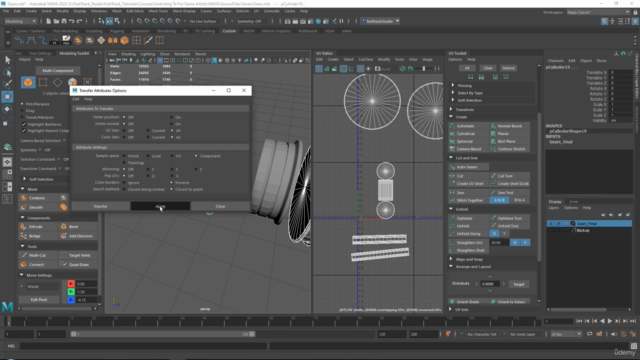Switch to the Custom shelf tab
Screen dimensions: 640x360
229,31
